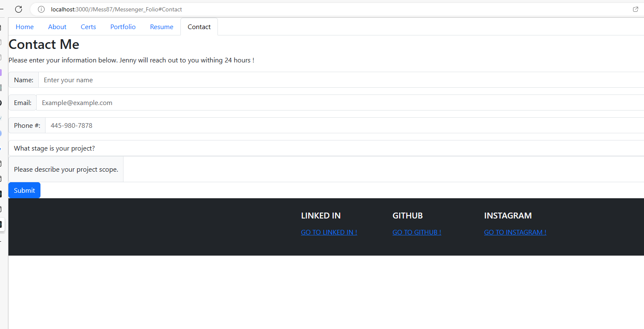
Task: View the Certs tab
Action: 88,27
